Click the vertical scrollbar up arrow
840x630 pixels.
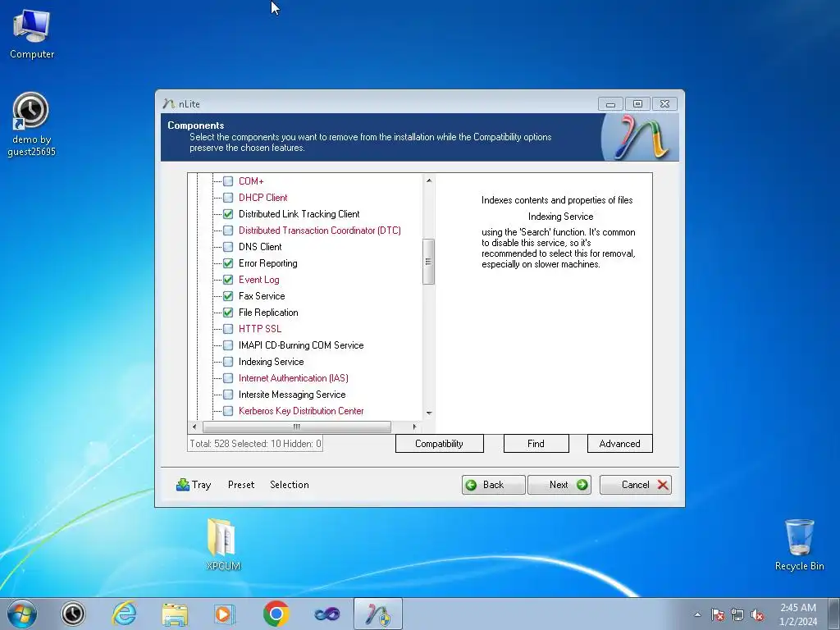pyautogui.click(x=428, y=180)
